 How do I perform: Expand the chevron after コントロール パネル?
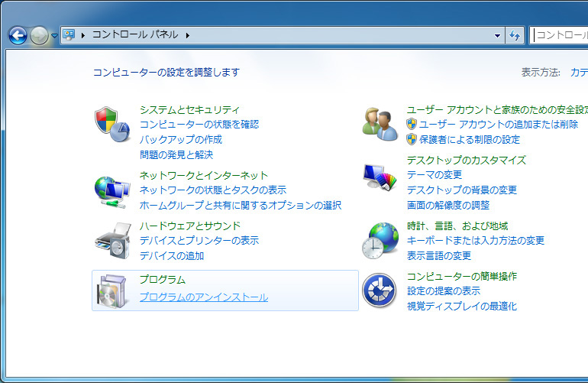[x=188, y=35]
